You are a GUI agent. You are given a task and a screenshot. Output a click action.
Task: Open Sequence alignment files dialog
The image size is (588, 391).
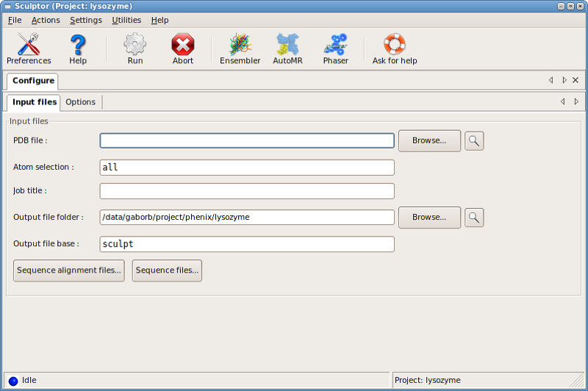pyautogui.click(x=69, y=270)
